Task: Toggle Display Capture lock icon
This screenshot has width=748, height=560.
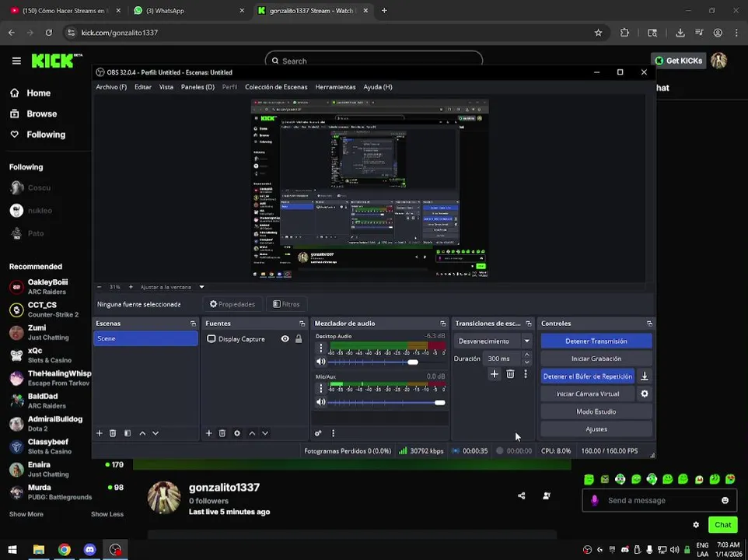Action: pos(299,338)
